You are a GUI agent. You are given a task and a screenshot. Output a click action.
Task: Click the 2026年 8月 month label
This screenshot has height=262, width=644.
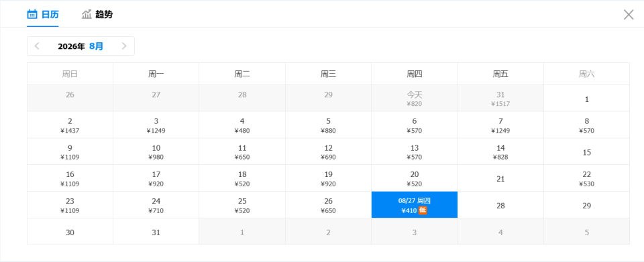tap(80, 46)
